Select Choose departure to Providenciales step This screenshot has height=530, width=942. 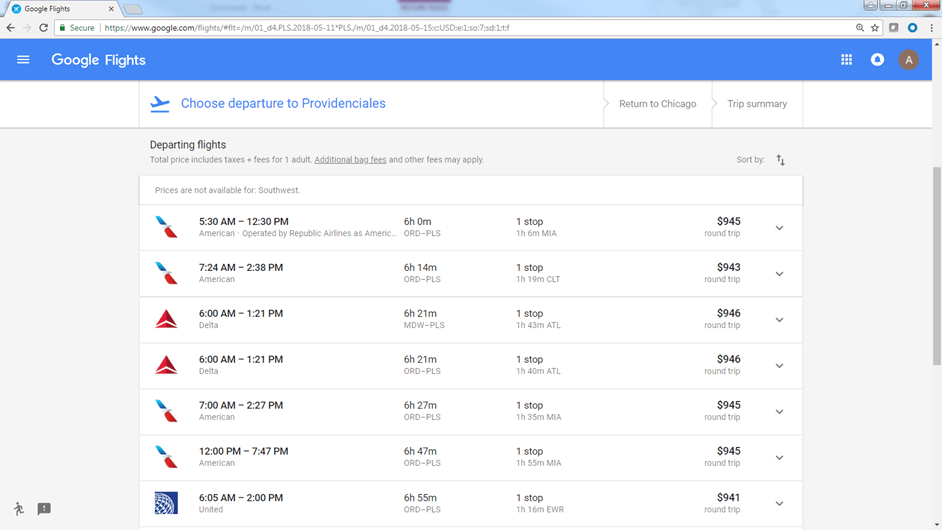(283, 103)
